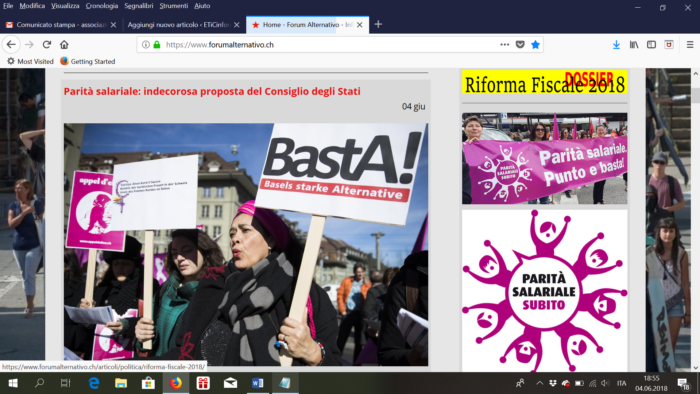Save page to Pocket

click(x=520, y=45)
